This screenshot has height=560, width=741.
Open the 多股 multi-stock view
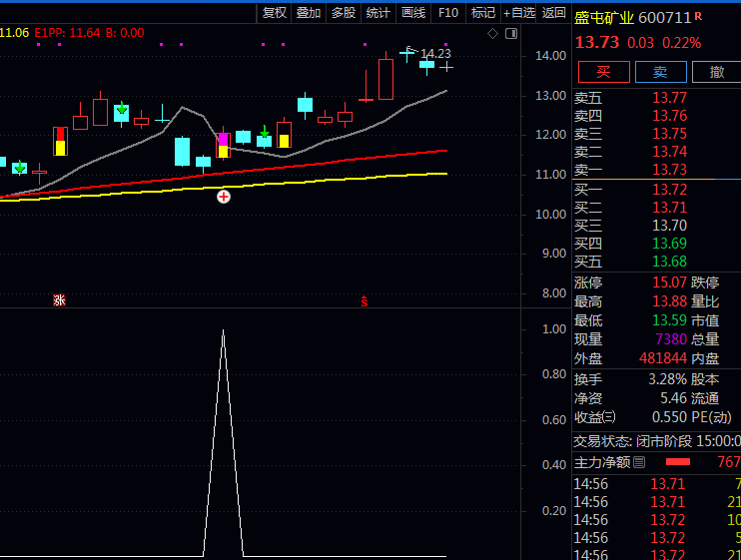[344, 13]
